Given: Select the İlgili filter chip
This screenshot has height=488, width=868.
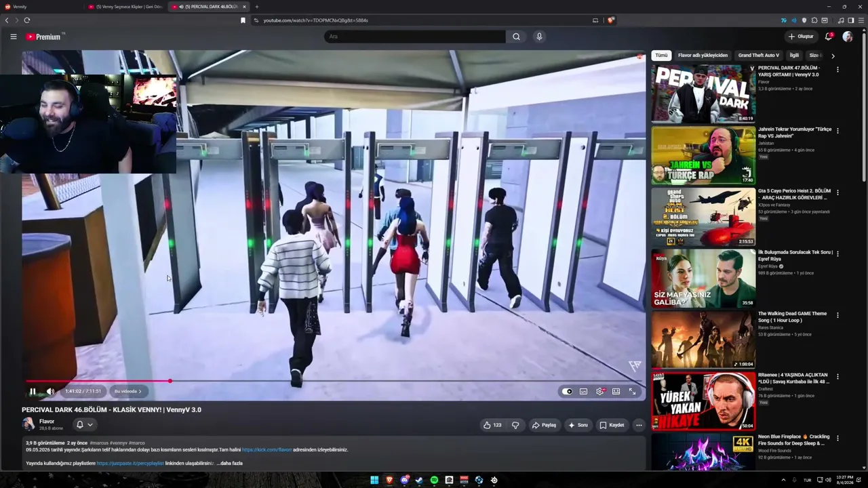Looking at the screenshot, I should pyautogui.click(x=794, y=56).
